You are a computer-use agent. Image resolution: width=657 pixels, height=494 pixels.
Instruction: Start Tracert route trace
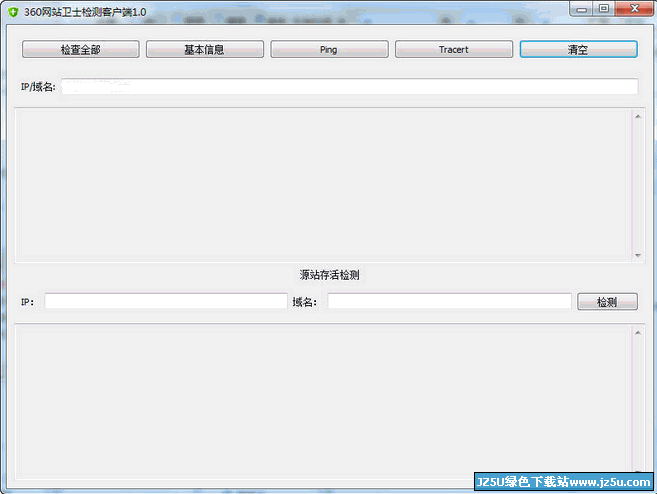click(454, 49)
